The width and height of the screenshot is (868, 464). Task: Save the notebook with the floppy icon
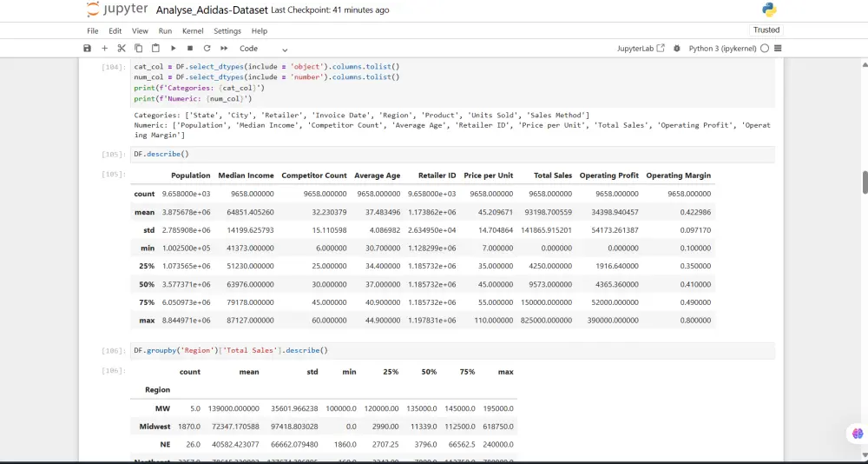click(87, 49)
